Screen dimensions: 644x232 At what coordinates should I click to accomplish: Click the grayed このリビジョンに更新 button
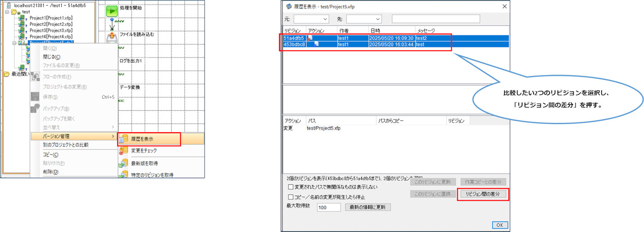point(433,182)
